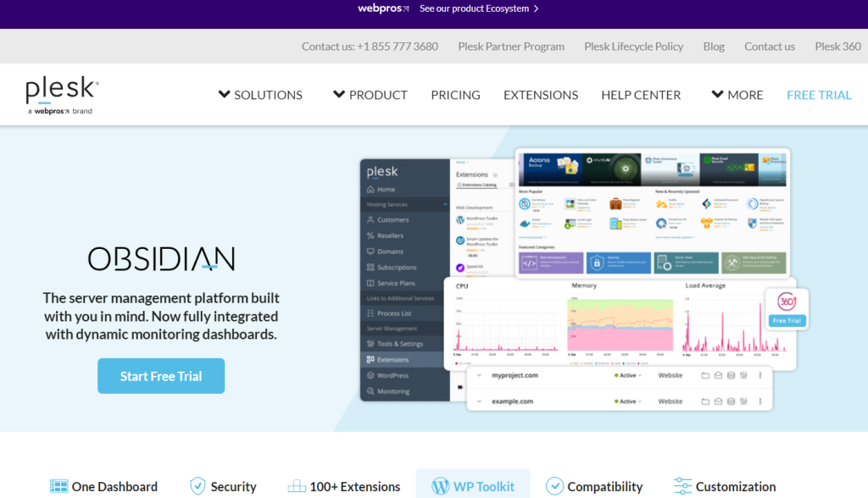Click the Domains monitor icon in sidebar
868x498 pixels.
click(370, 252)
